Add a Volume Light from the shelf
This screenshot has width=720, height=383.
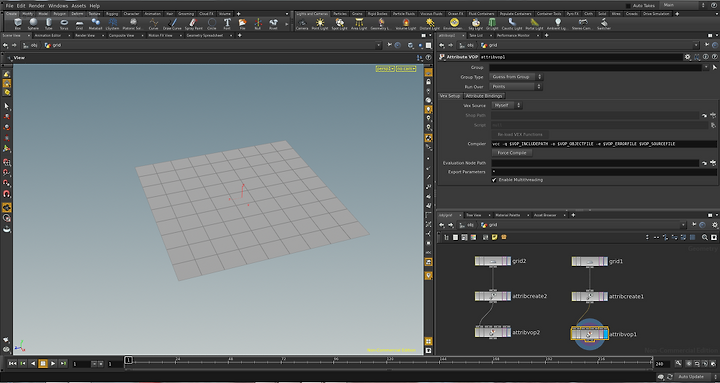click(x=406, y=23)
